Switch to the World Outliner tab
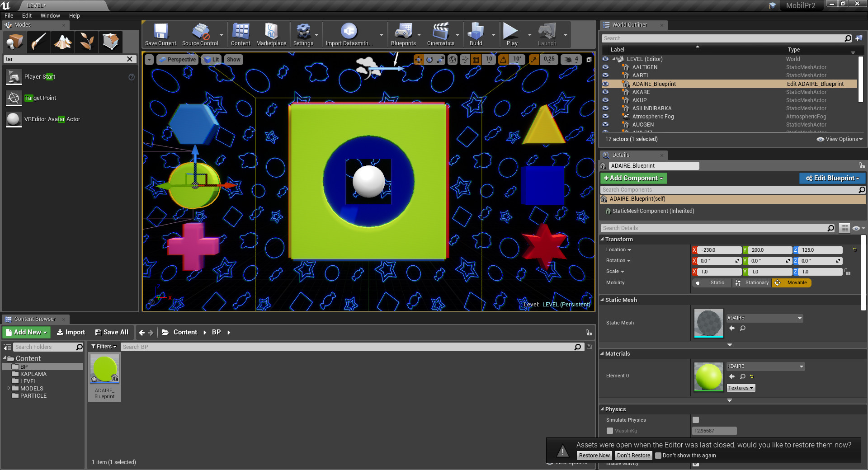 629,25
